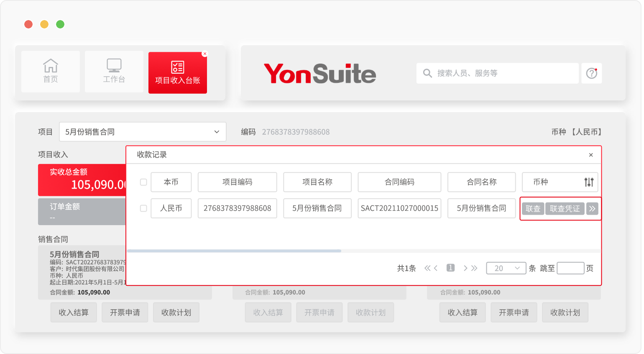The height and width of the screenshot is (354, 644).
Task: Open the help question mark icon
Action: (x=591, y=73)
